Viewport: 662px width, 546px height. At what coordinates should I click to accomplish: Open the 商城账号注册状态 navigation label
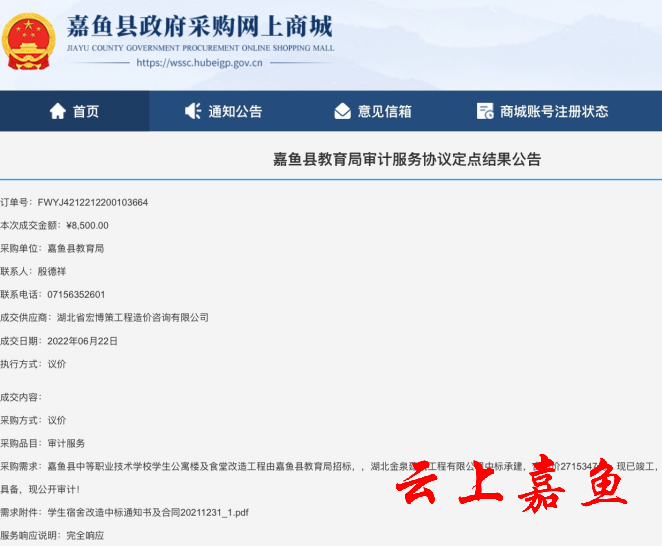[554, 111]
